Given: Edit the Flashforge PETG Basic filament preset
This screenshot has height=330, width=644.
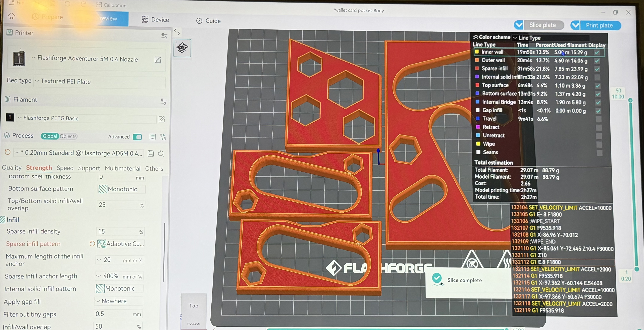Looking at the screenshot, I should point(162,119).
